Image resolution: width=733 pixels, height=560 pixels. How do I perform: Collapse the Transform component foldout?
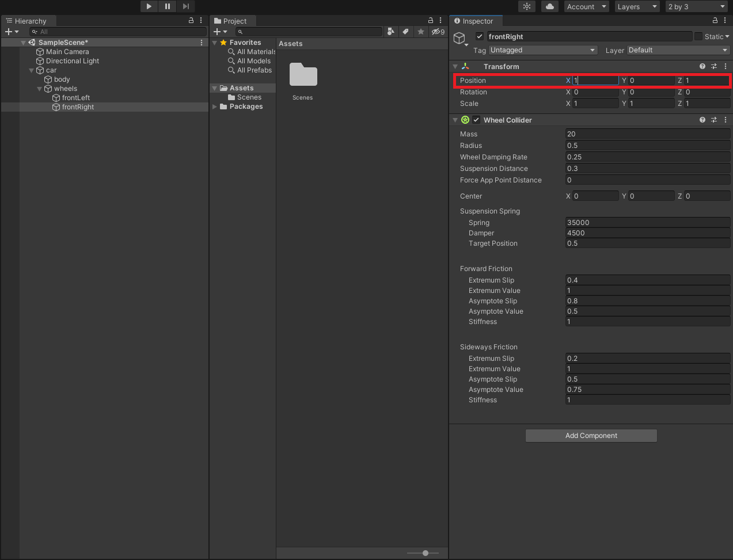(455, 67)
